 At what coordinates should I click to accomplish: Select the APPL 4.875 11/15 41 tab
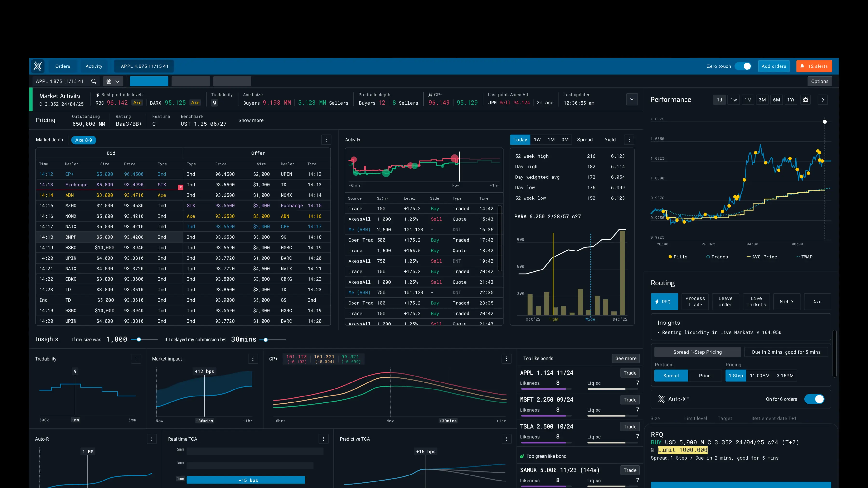pos(144,66)
